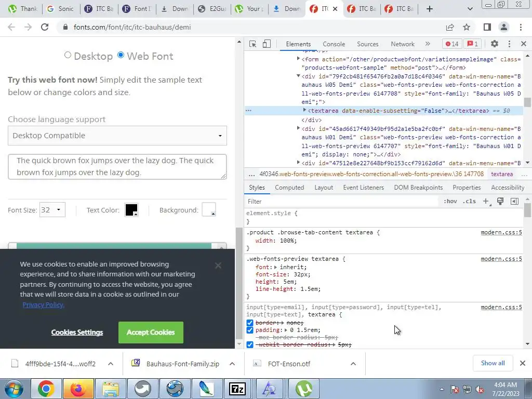The width and height of the screenshot is (532, 399).
Task: Launch Chrome from the taskbar
Action: 46,389
